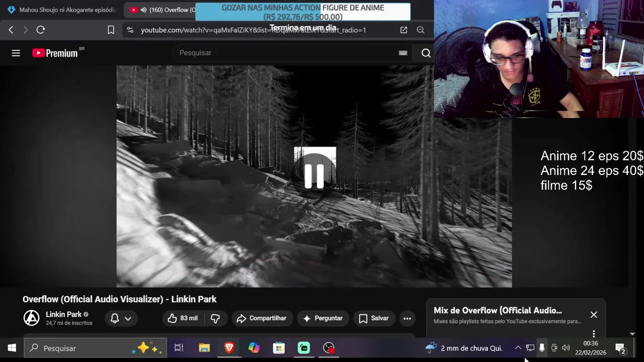The width and height of the screenshot is (644, 362).
Task: Open zoom control in address bar
Action: pos(421,30)
